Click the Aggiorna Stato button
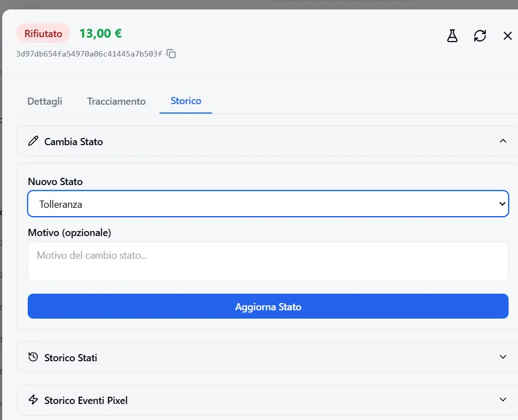Viewport: 518px width, 420px height. point(268,306)
